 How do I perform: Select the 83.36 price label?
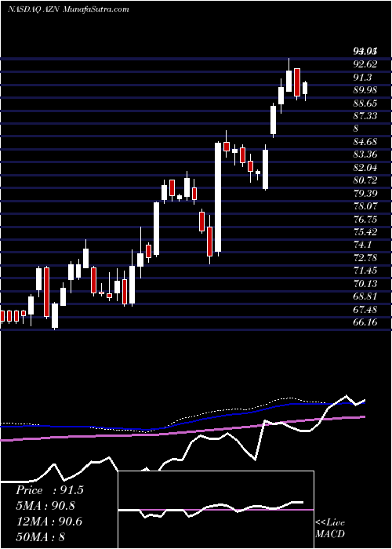click(x=365, y=155)
